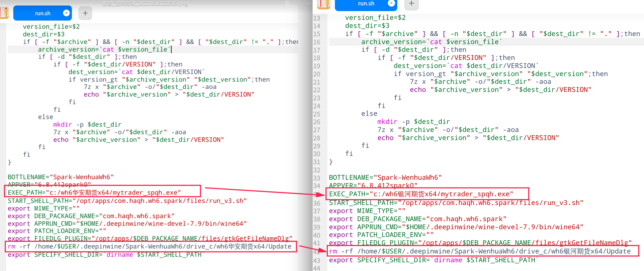Screen dimensions: 644x271
Task: Click 'version_file=$2' line in left editor
Action: pos(51,27)
